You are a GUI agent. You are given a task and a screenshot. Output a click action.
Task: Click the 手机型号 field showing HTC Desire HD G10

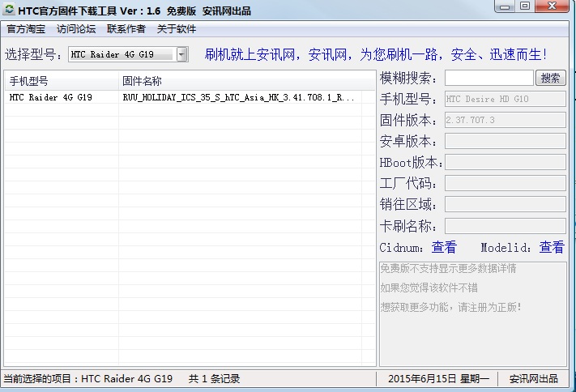point(505,99)
